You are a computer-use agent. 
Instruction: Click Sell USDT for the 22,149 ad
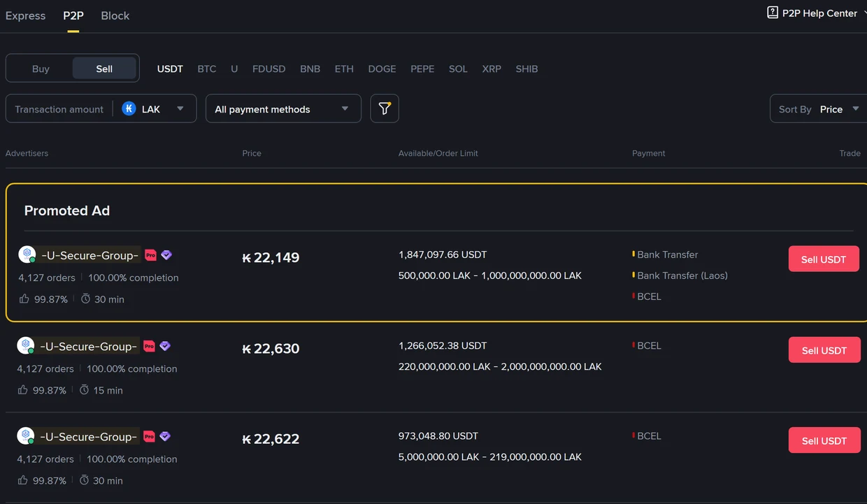pyautogui.click(x=824, y=259)
